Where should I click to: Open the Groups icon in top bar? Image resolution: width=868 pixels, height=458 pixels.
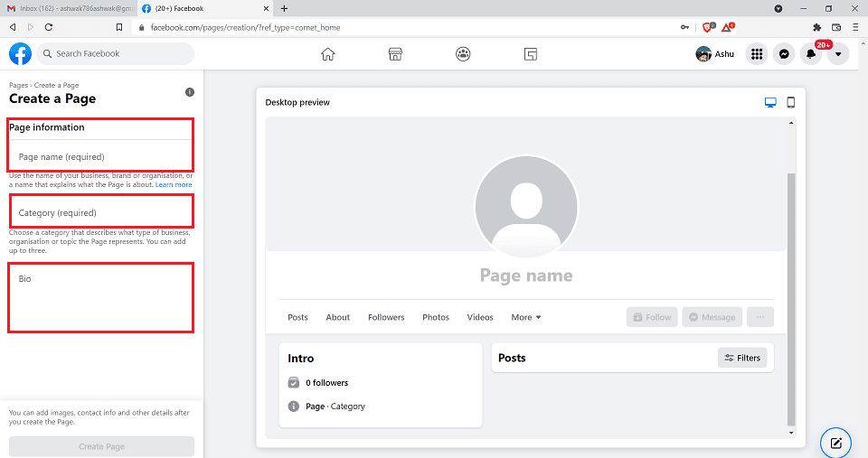(463, 53)
